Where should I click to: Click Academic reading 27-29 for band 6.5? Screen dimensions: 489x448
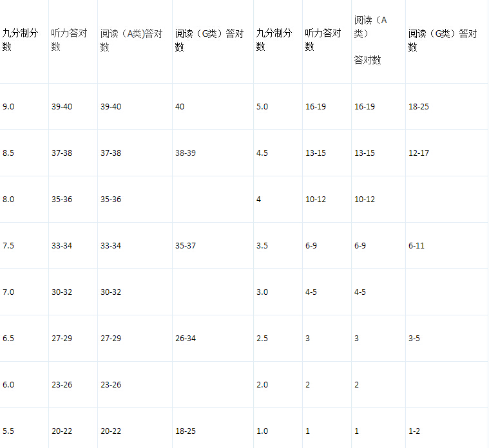click(111, 339)
